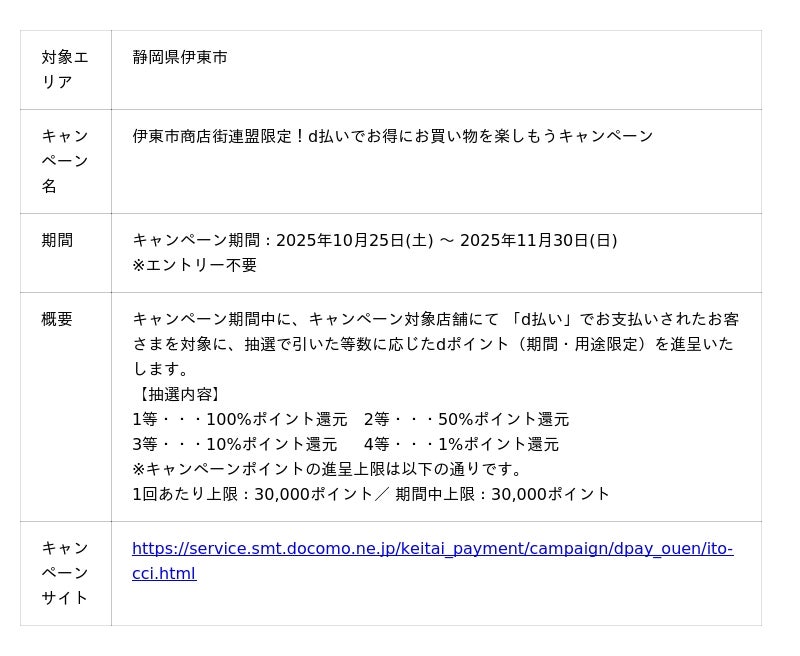800x656 pixels.
Task: Click the 期間中上限：30,000ポイント text
Action: (x=502, y=494)
